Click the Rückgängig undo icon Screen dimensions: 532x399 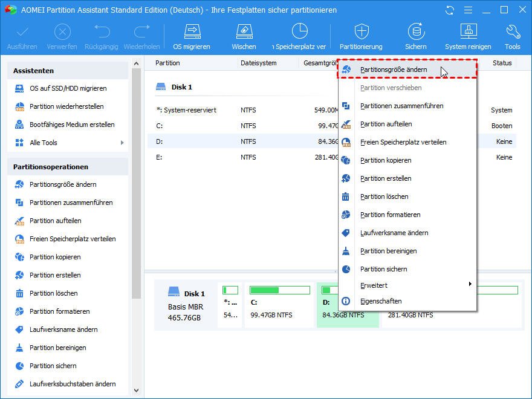102,31
